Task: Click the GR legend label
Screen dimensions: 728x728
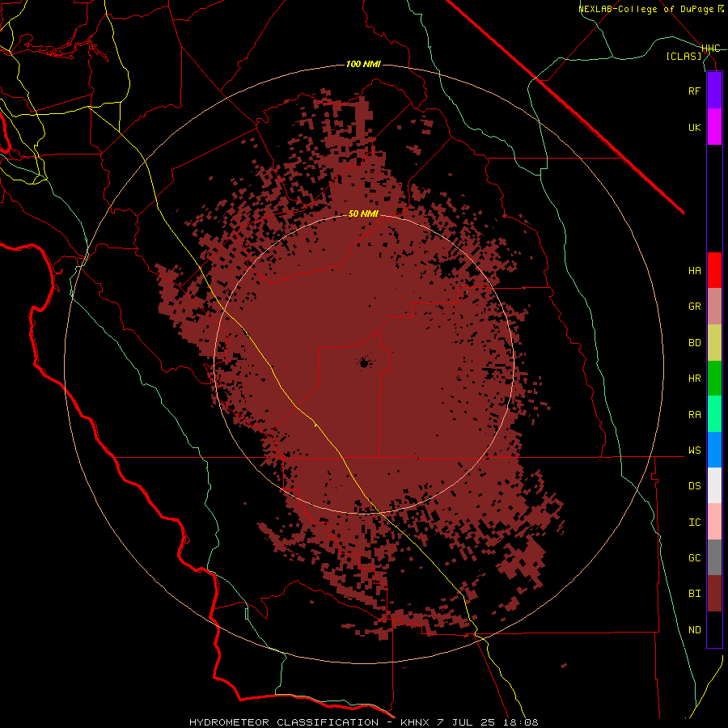Action: [x=694, y=307]
